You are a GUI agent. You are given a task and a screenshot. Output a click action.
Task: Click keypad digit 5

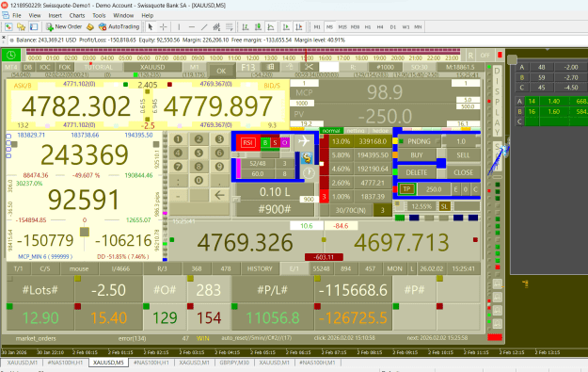(199, 154)
